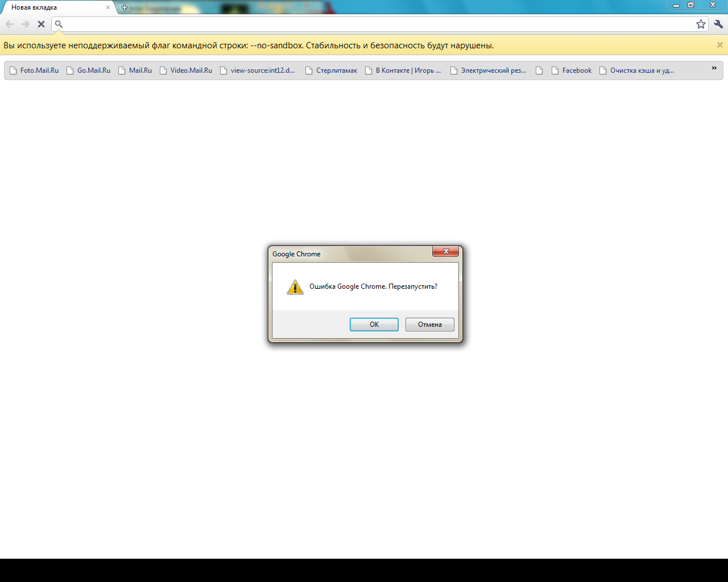Screen dimensions: 728x582
Task: Open the wrench settings menu
Action: pos(718,24)
